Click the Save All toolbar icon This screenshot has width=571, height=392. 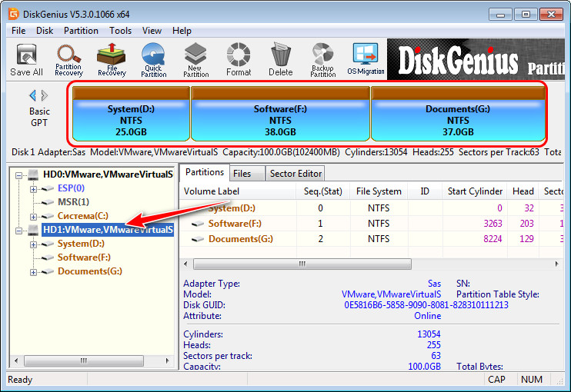[x=26, y=60]
